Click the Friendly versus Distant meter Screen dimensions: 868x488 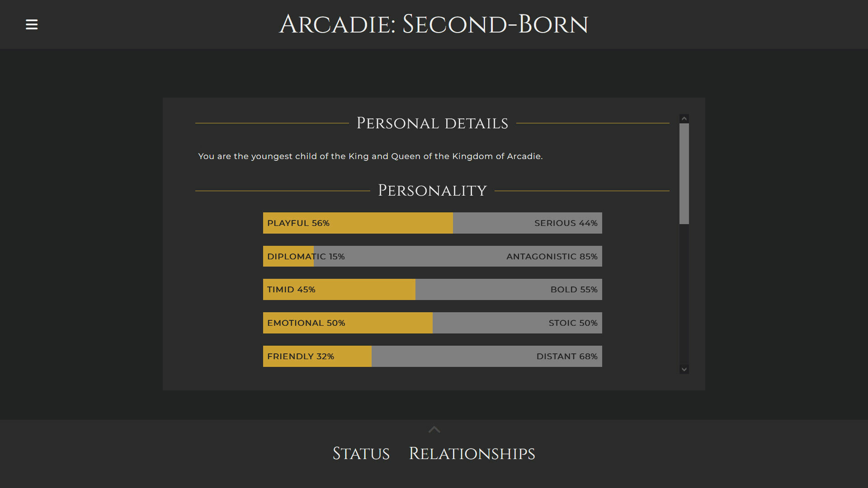coord(432,356)
